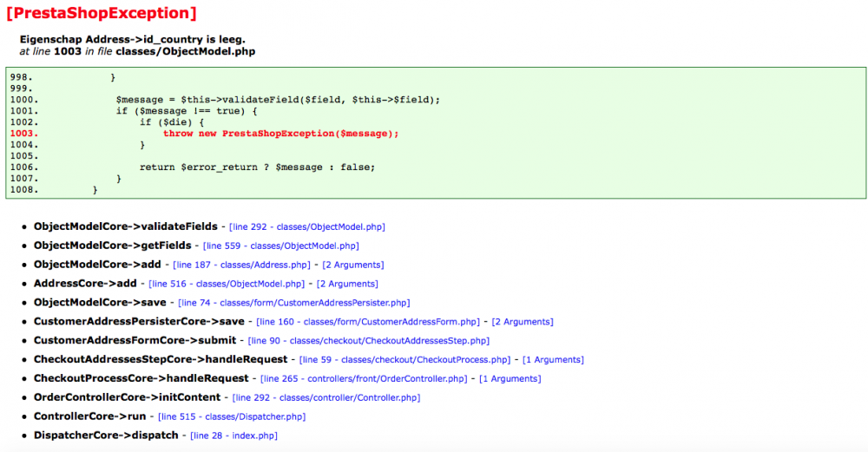Click the ObjectModelCore->validateFields entry
Viewport: 868px width, 452px height.
pos(126,226)
